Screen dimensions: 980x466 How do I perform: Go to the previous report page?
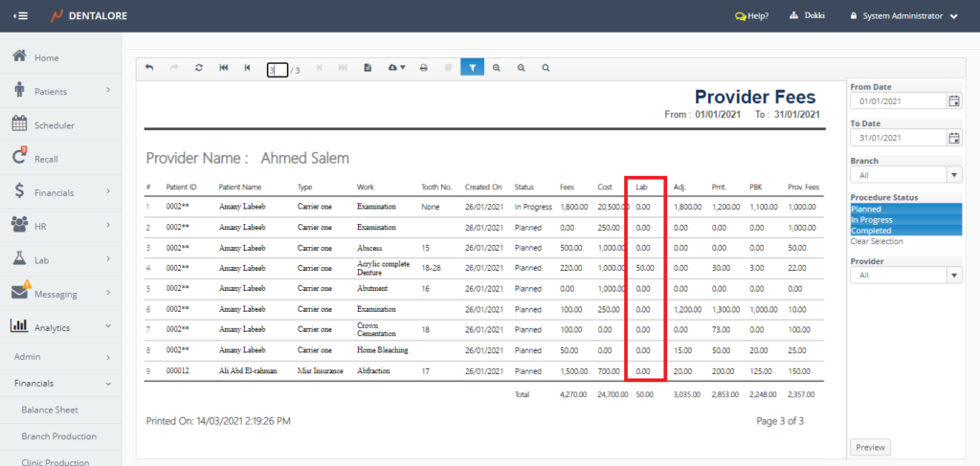coord(247,68)
